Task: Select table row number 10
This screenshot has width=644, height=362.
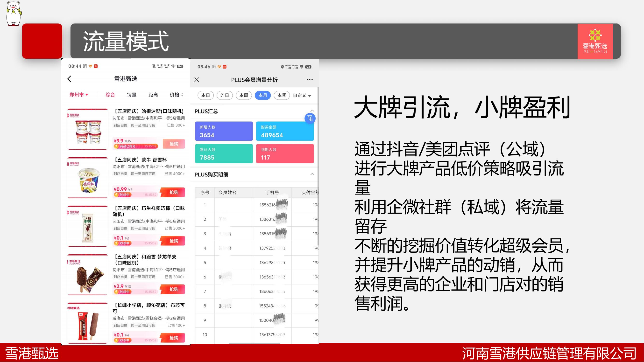Action: pos(257,334)
